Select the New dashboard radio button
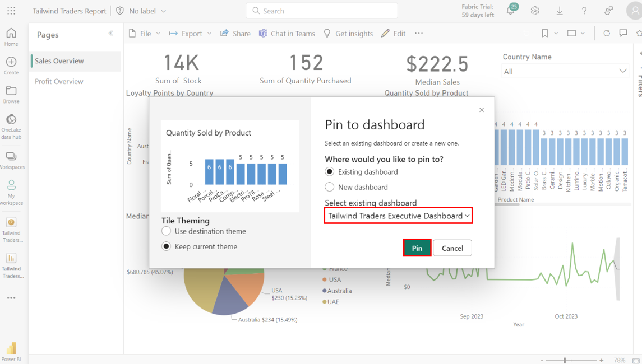Screen dimensions: 642x364 pos(330,187)
